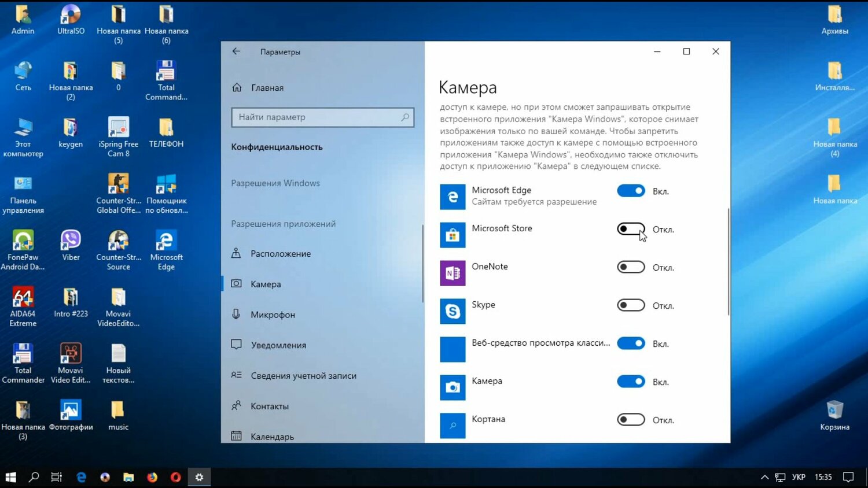Image resolution: width=868 pixels, height=488 pixels.
Task: Select the FonePaw Android Data icon
Action: tap(23, 250)
